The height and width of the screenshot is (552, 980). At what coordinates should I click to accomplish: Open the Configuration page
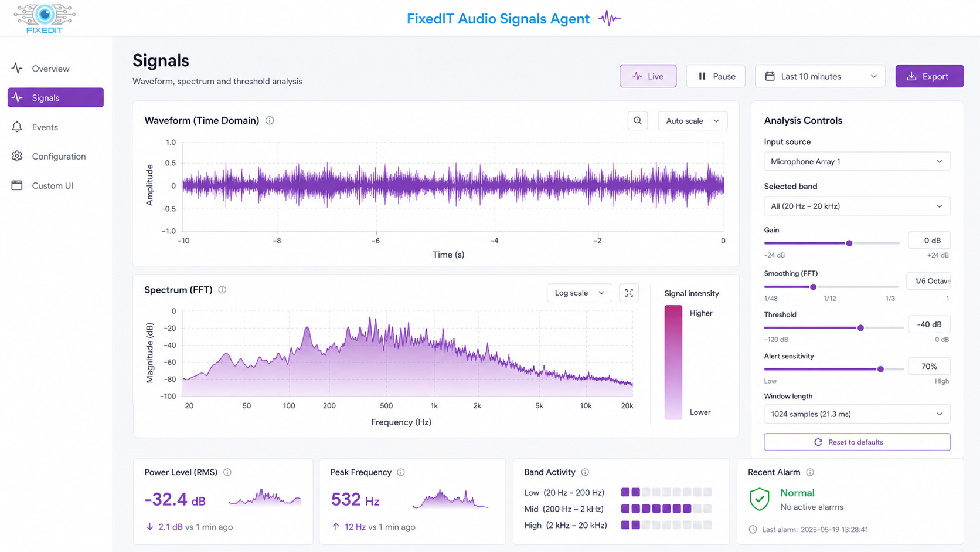(x=56, y=156)
